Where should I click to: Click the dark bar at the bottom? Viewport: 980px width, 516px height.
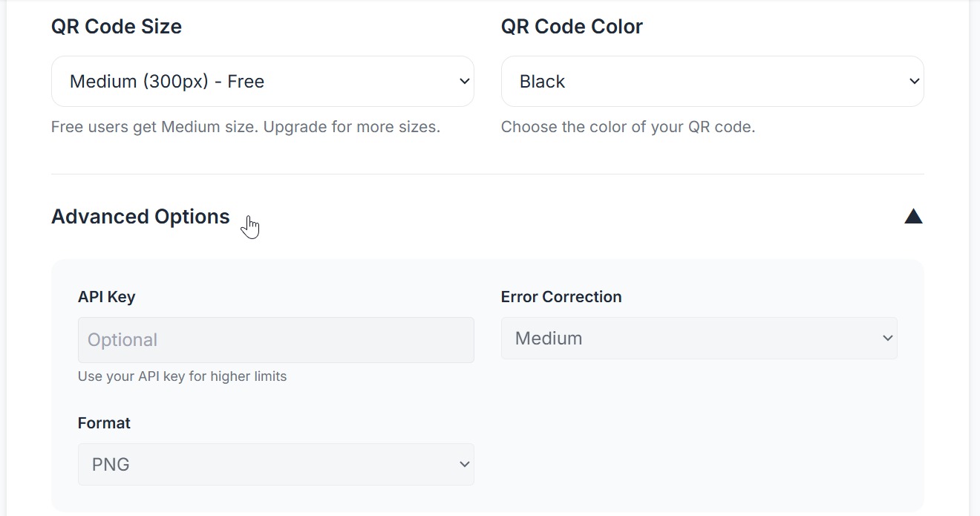click(x=490, y=513)
